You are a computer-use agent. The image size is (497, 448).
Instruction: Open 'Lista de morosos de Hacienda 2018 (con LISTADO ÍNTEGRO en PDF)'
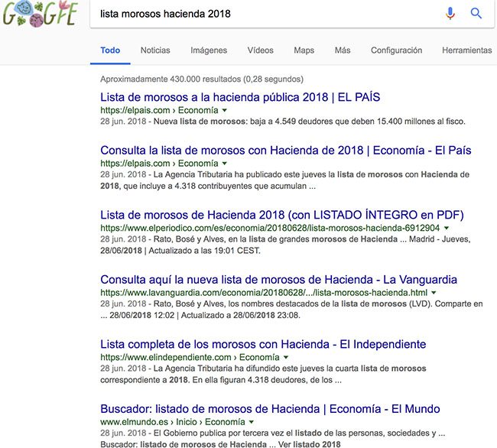coord(282,215)
